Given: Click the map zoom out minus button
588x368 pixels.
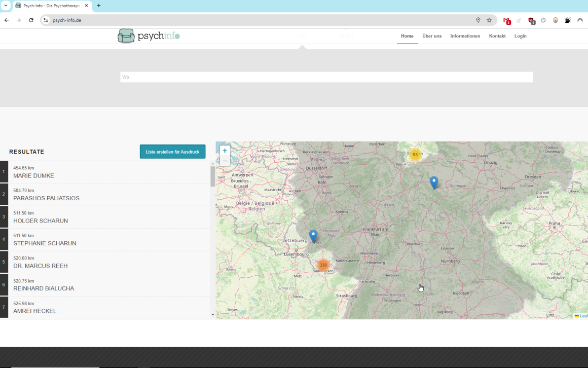Looking at the screenshot, I should 225,161.
